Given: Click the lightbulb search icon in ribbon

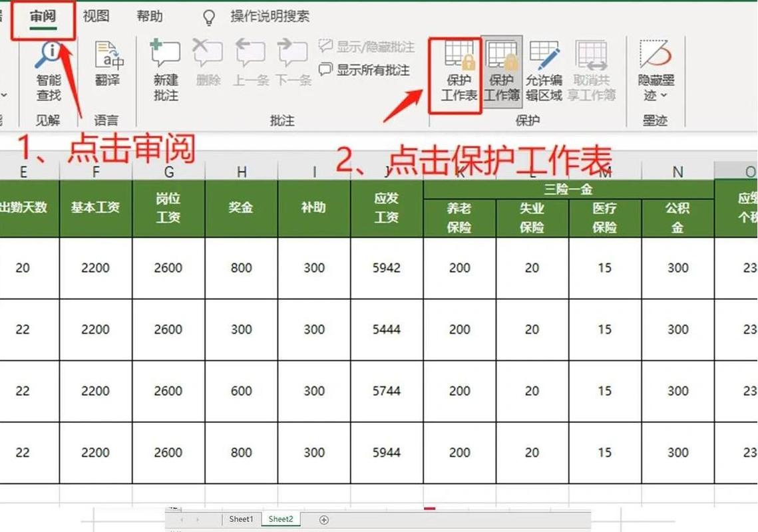Looking at the screenshot, I should [x=208, y=17].
